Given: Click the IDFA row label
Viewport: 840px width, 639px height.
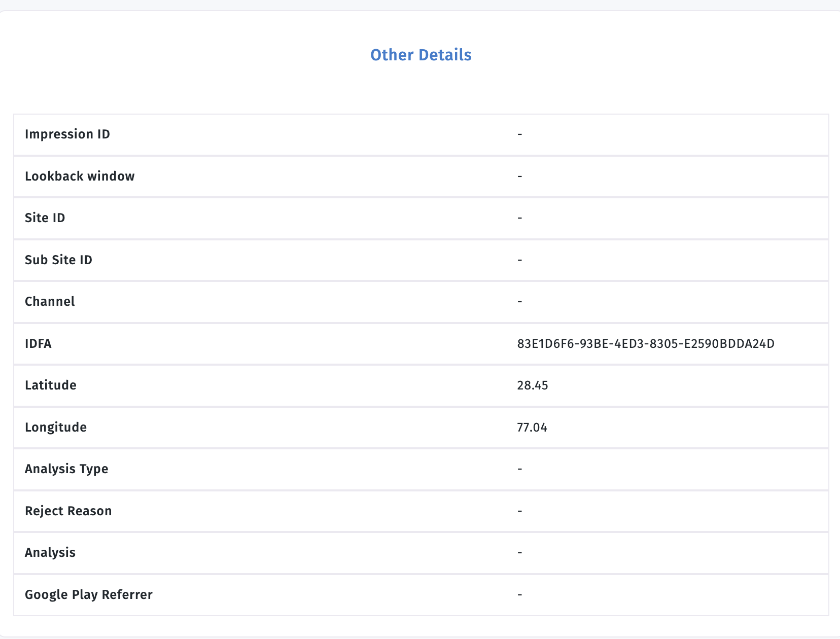Looking at the screenshot, I should 38,344.
